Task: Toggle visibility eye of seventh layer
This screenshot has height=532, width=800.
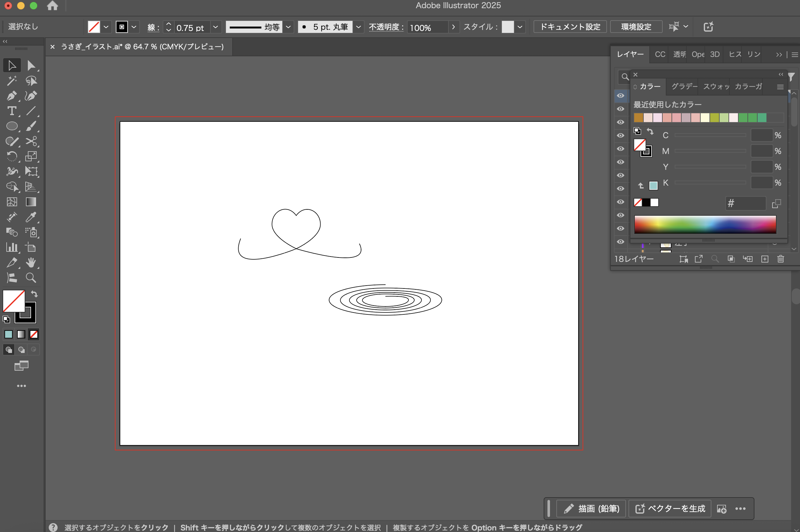Action: [x=621, y=175]
